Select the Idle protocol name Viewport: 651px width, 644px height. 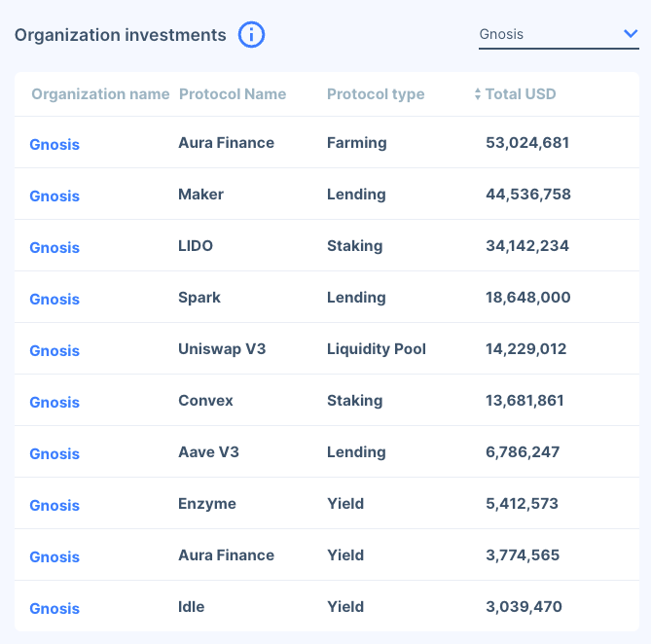191,607
